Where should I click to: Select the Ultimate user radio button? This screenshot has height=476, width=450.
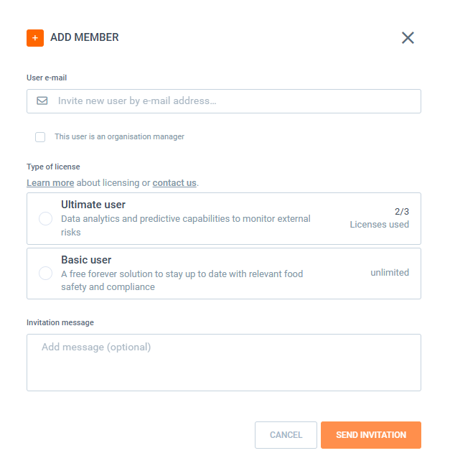click(x=45, y=219)
